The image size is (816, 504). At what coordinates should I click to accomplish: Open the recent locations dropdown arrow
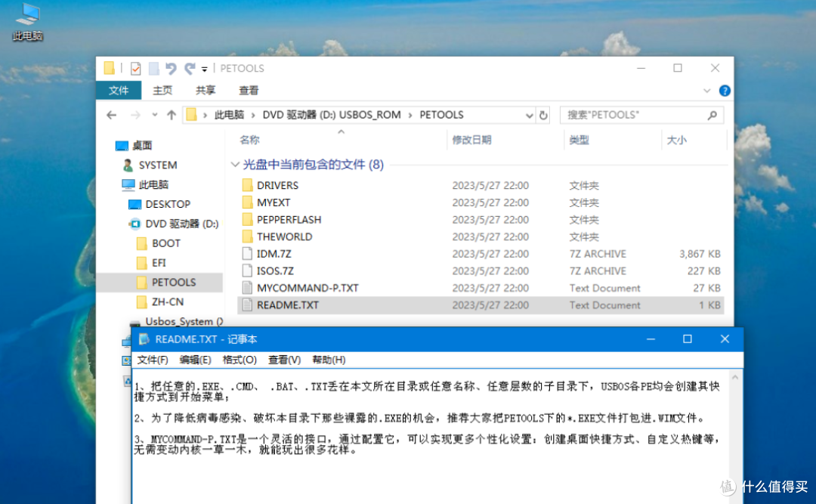155,115
